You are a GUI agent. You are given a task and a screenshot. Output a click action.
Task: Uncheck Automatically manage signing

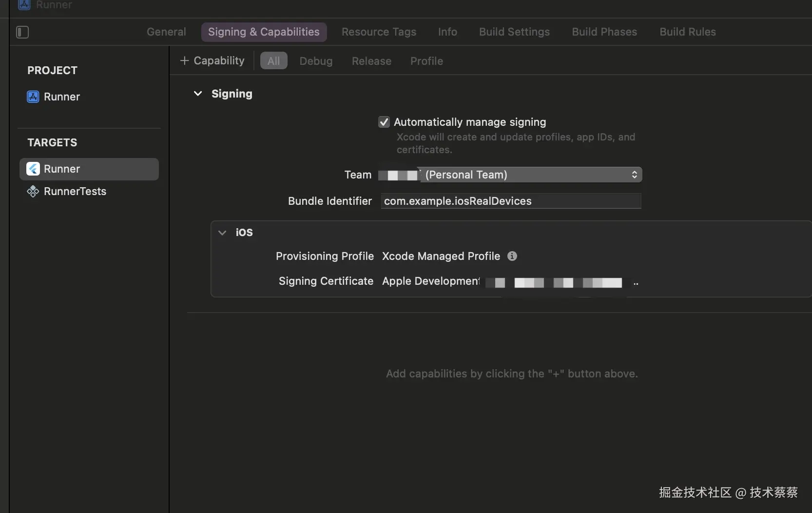tap(384, 122)
